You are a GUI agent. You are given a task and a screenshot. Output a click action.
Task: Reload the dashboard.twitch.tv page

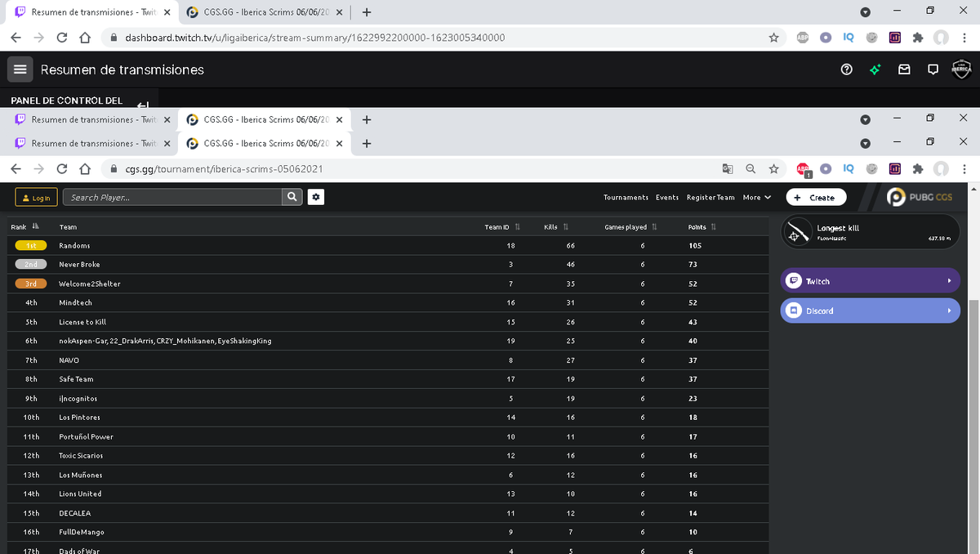pyautogui.click(x=62, y=38)
